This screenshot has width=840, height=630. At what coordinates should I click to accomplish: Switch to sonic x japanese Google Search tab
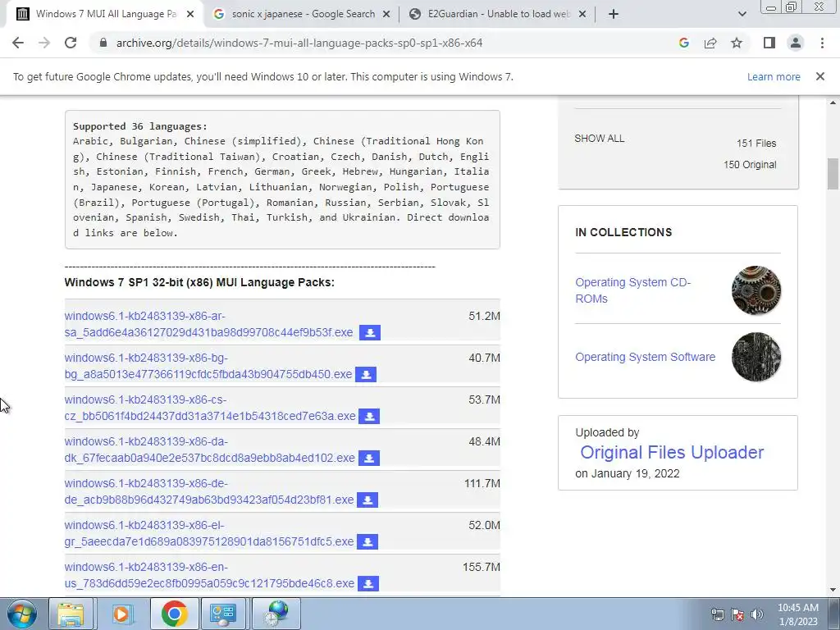[303, 15]
